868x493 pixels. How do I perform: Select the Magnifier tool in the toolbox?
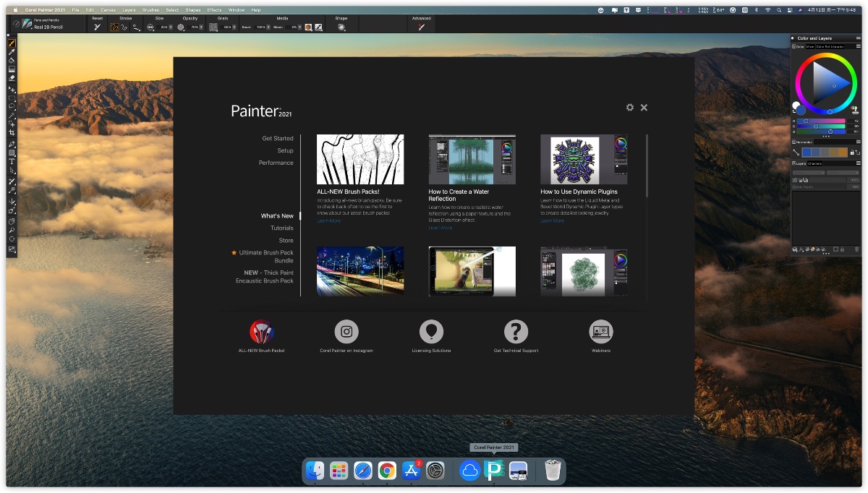coord(12,231)
